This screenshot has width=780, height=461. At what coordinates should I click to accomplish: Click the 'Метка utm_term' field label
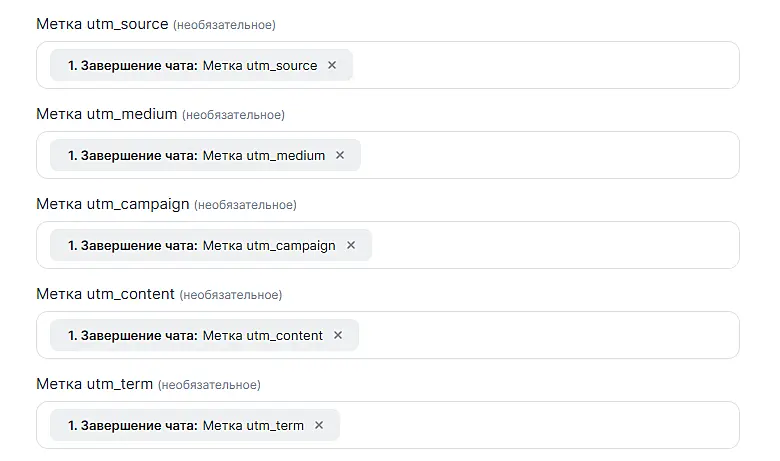coord(94,384)
